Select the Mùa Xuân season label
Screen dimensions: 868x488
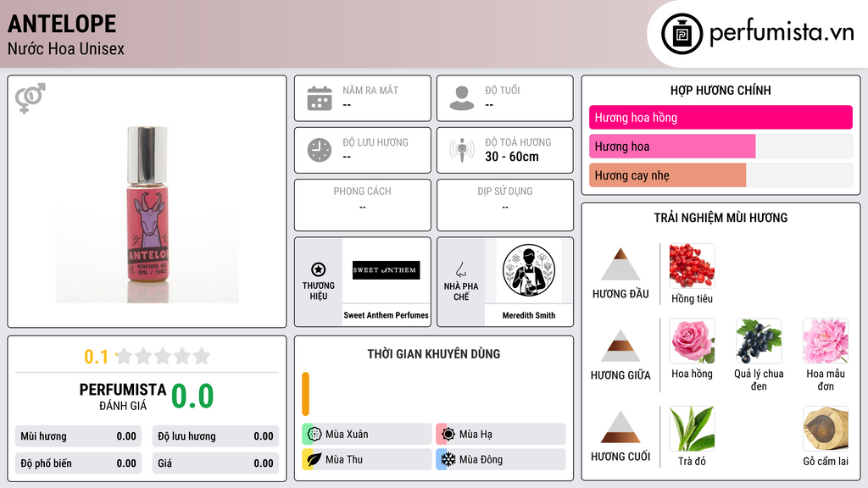pyautogui.click(x=347, y=435)
